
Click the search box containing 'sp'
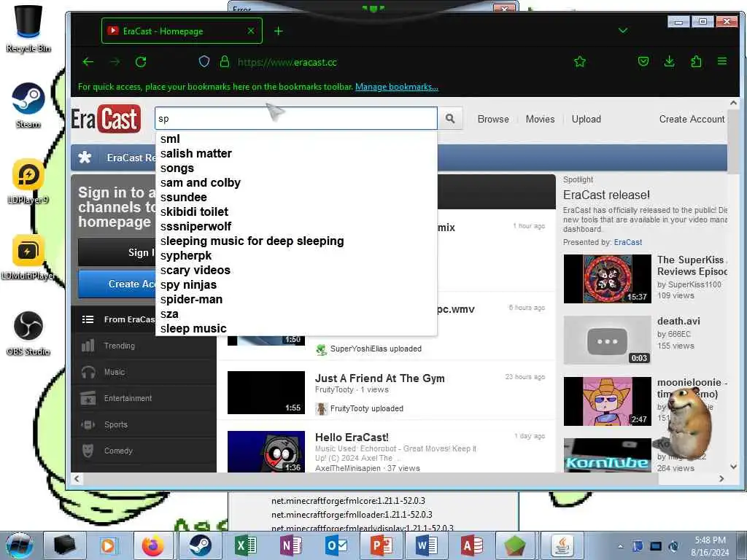click(x=296, y=119)
